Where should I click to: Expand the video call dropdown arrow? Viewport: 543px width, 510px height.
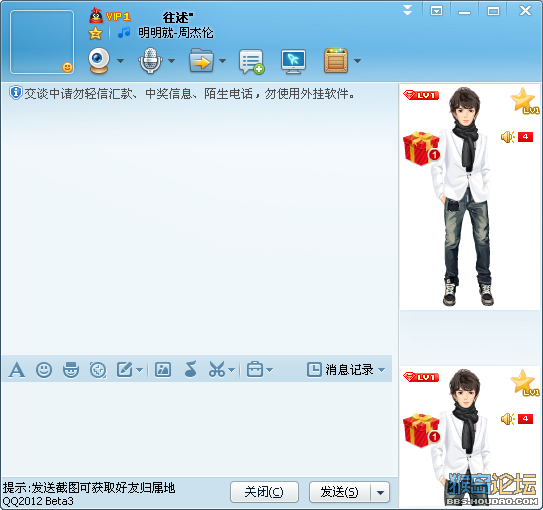(x=120, y=61)
